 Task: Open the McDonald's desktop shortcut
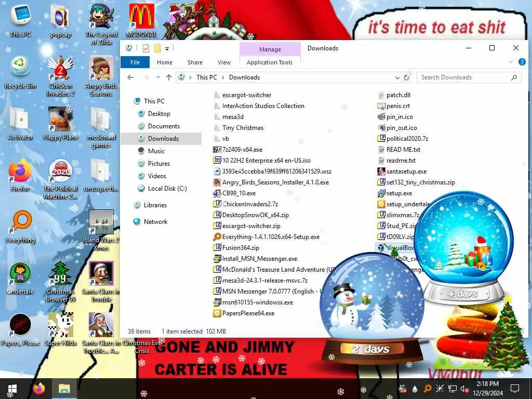pos(141,20)
